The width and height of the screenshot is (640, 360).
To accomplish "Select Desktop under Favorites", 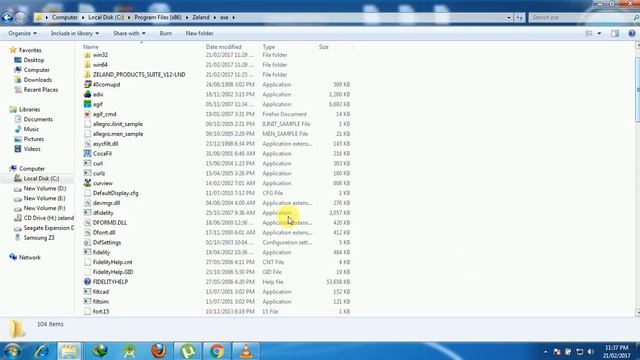I will tap(34, 60).
